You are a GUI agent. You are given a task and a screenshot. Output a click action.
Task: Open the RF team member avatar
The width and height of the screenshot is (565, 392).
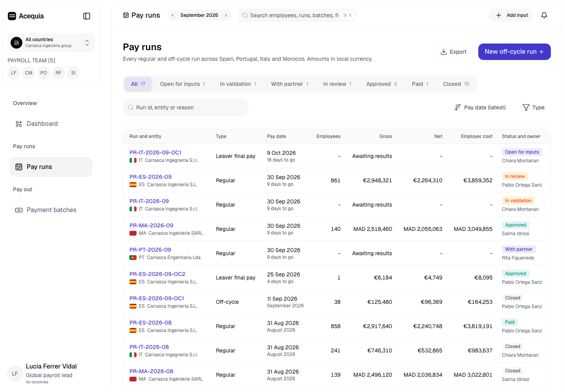coord(58,73)
